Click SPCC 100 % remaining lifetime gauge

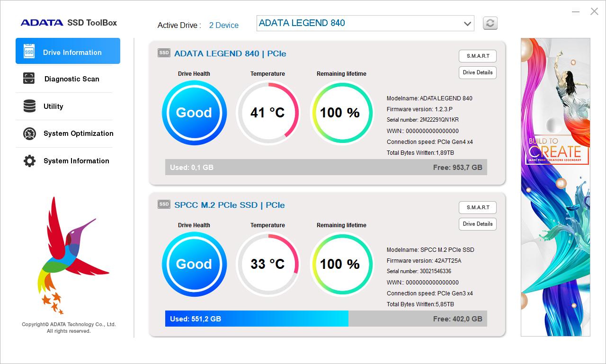pos(341,264)
